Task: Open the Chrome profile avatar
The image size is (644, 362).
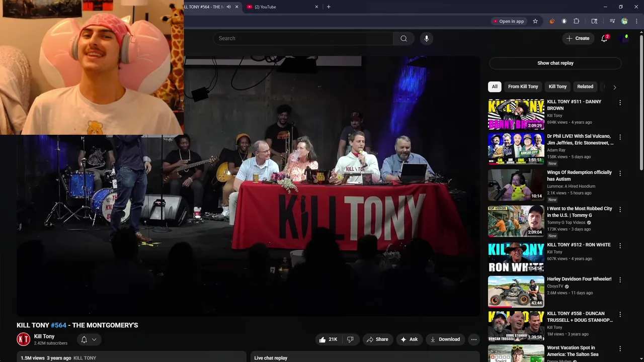Action: (x=624, y=21)
